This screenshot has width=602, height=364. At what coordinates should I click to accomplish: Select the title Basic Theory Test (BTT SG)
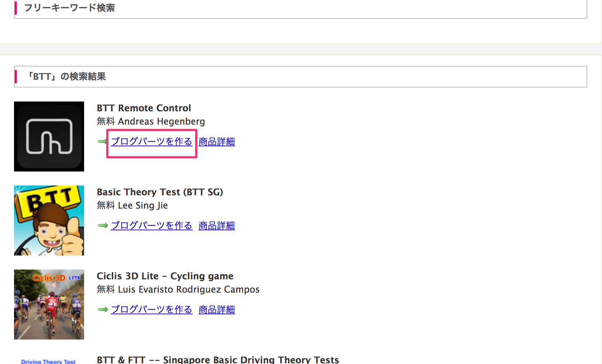160,192
